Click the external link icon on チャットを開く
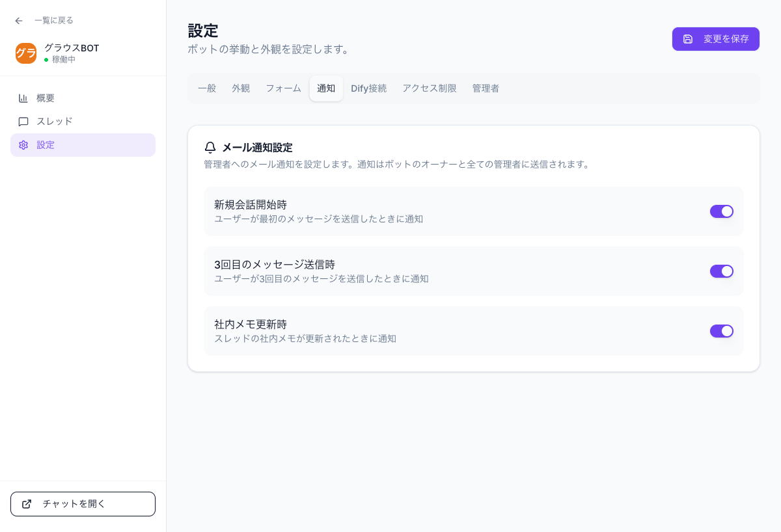The height and width of the screenshot is (532, 781). click(x=27, y=503)
